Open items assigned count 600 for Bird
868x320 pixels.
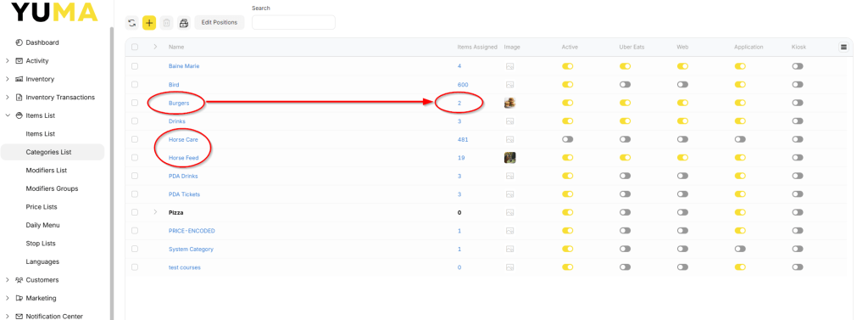tap(463, 85)
